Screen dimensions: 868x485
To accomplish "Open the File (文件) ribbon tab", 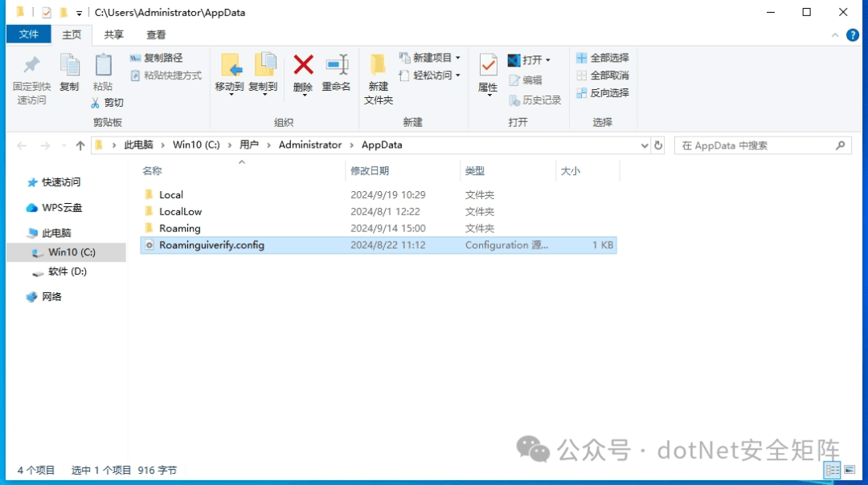I will click(x=29, y=35).
